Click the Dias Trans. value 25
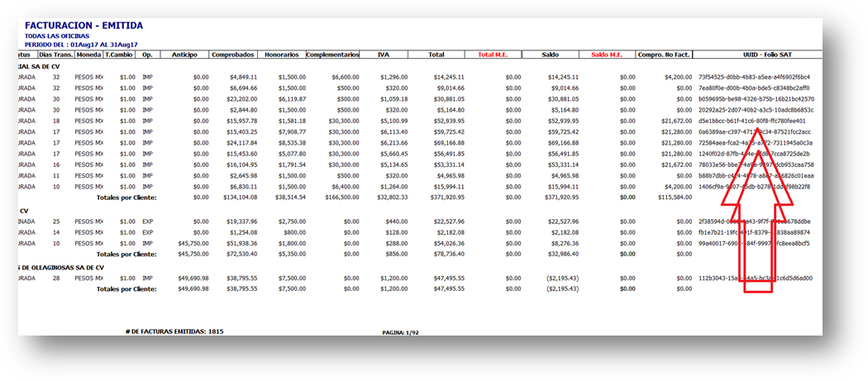 [56, 221]
